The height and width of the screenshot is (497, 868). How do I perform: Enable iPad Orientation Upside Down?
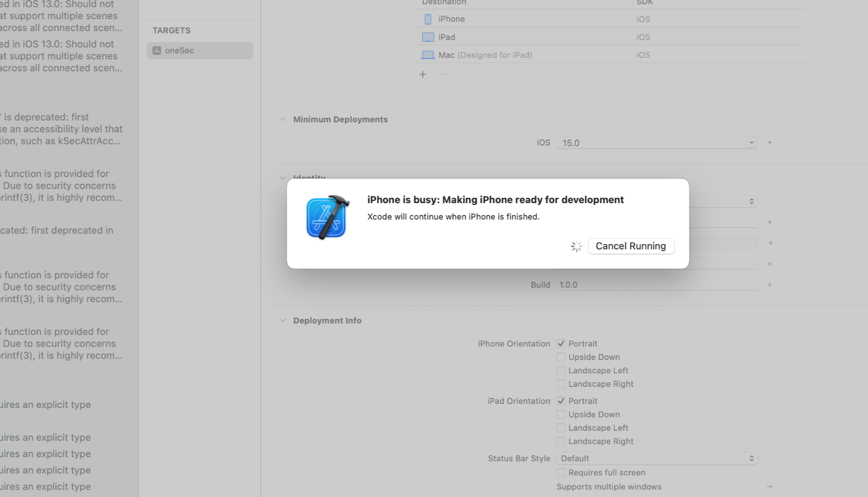561,414
